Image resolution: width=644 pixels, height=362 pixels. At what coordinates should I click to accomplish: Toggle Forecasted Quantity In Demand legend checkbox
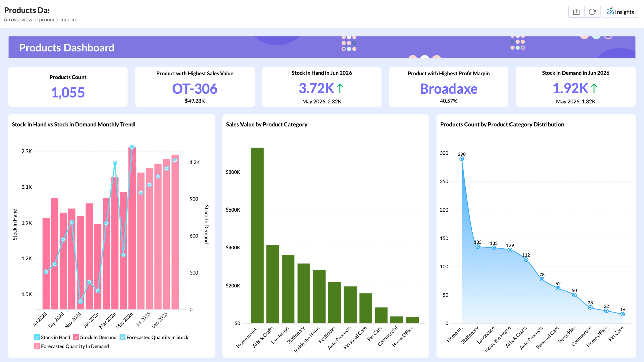tap(37, 346)
